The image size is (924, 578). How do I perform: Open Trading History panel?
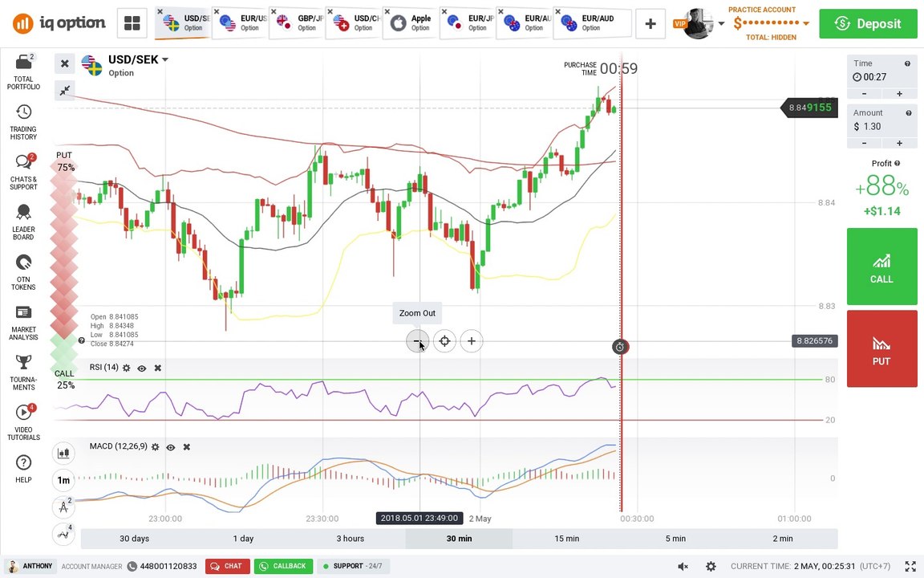pos(23,122)
